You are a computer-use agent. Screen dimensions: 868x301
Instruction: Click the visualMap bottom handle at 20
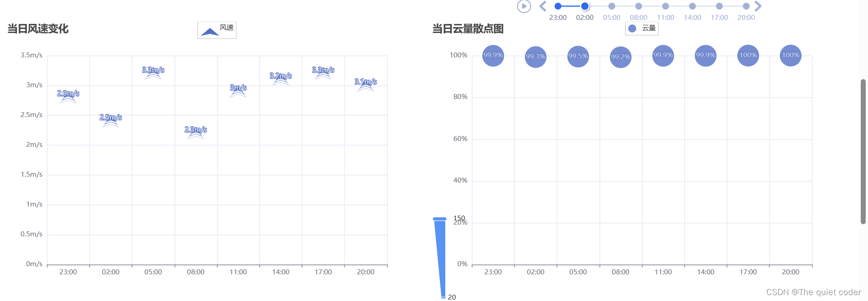(443, 297)
